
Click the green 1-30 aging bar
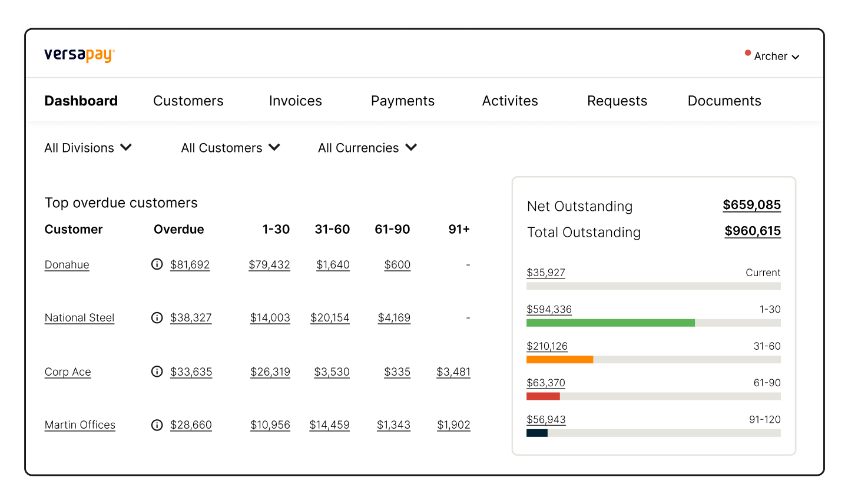[611, 323]
